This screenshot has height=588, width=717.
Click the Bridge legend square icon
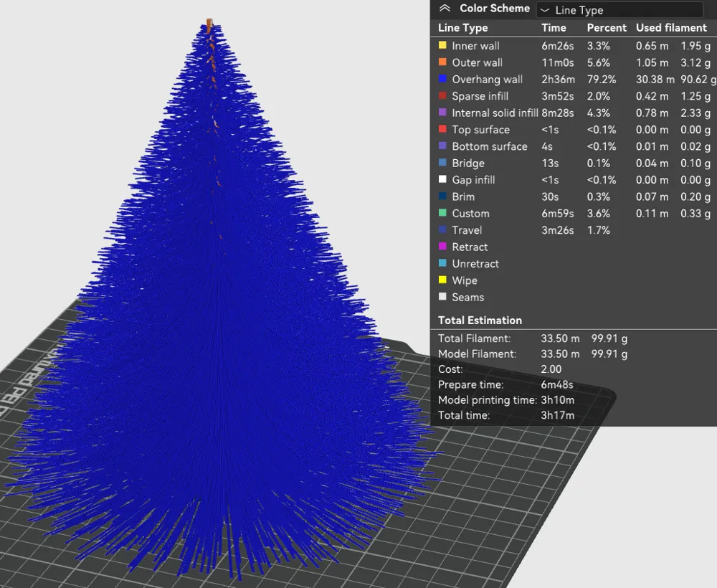click(x=442, y=163)
